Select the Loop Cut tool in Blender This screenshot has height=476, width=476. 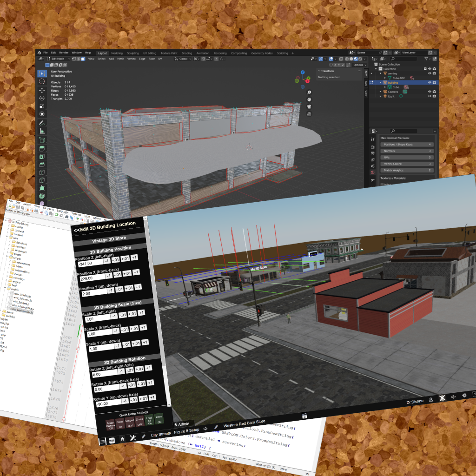point(42,172)
